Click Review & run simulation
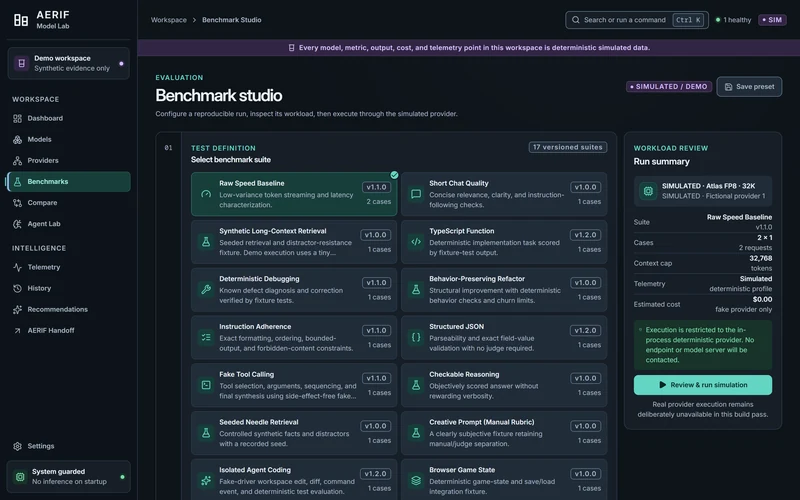The height and width of the screenshot is (500, 800). [703, 385]
